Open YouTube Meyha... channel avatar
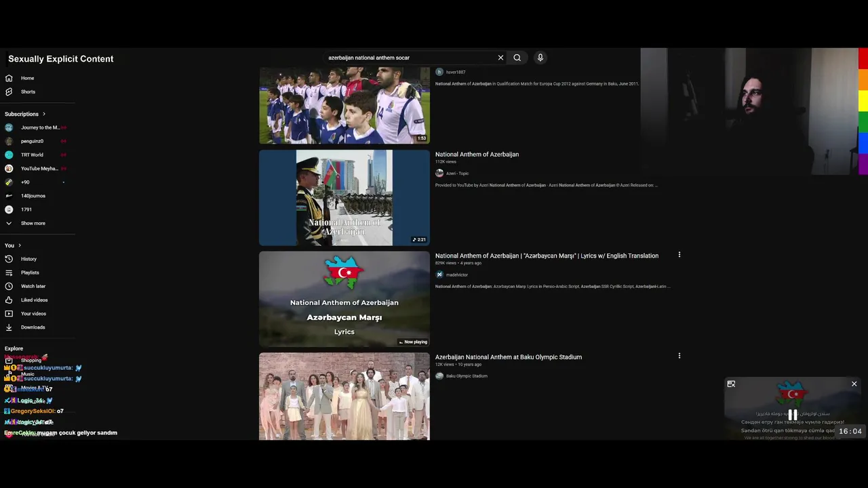The height and width of the screenshot is (488, 868). pos(9,168)
